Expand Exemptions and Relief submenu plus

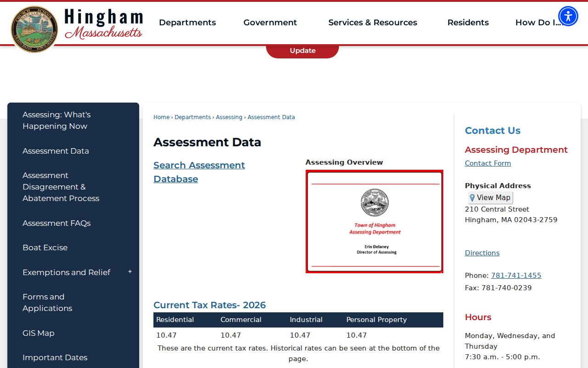click(130, 272)
